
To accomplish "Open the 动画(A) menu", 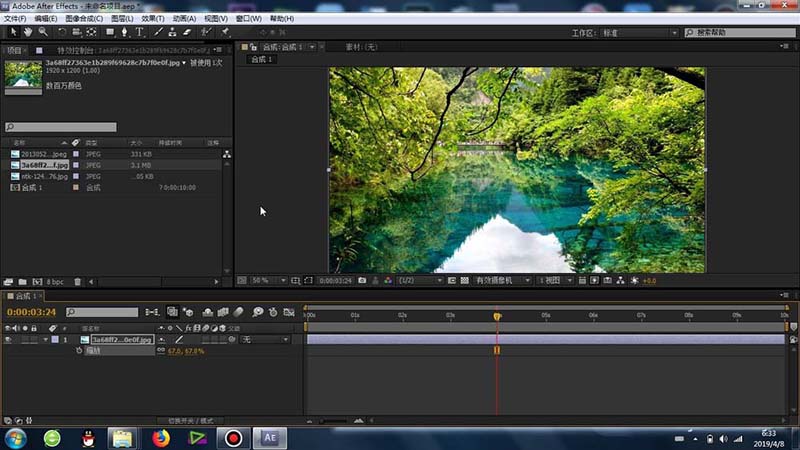I will [x=184, y=18].
